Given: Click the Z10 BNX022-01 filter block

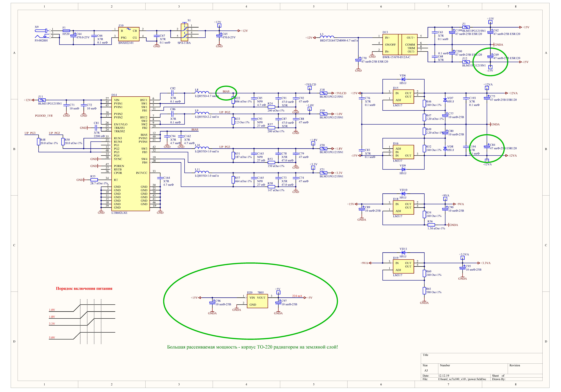Looking at the screenshot, I should [x=129, y=34].
